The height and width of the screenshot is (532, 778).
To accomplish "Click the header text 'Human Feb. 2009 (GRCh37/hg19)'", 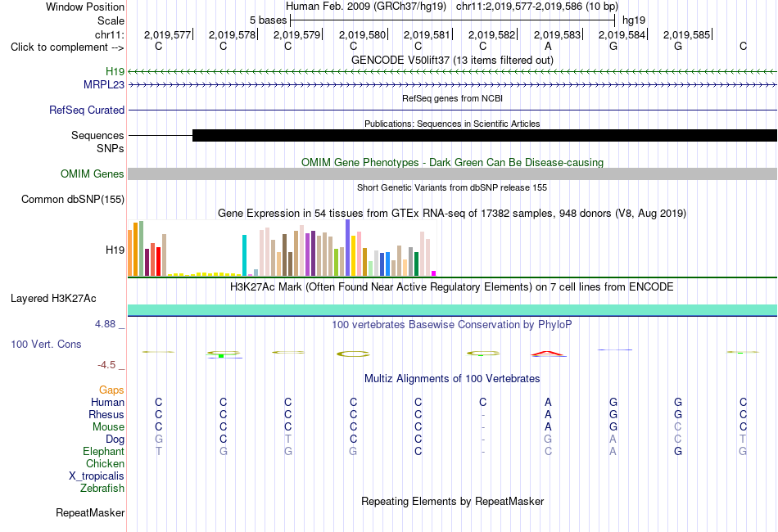I will pos(366,7).
